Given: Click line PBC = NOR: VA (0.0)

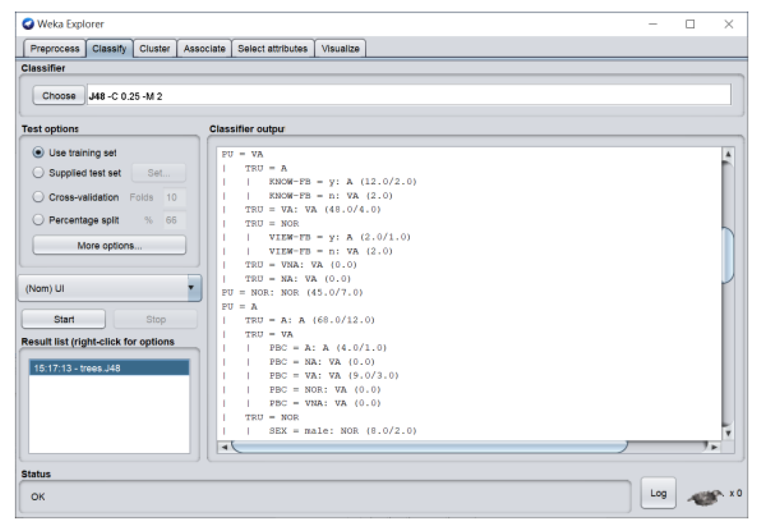Looking at the screenshot, I should 325,389.
